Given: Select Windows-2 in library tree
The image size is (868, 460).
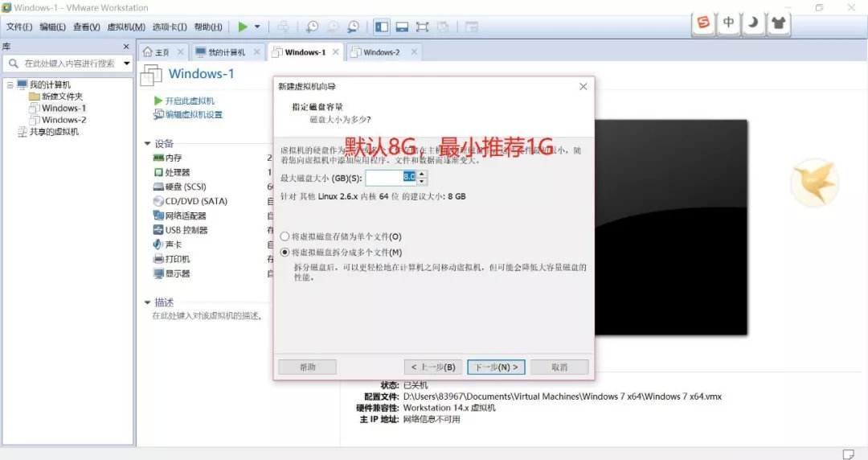Looking at the screenshot, I should pos(63,120).
